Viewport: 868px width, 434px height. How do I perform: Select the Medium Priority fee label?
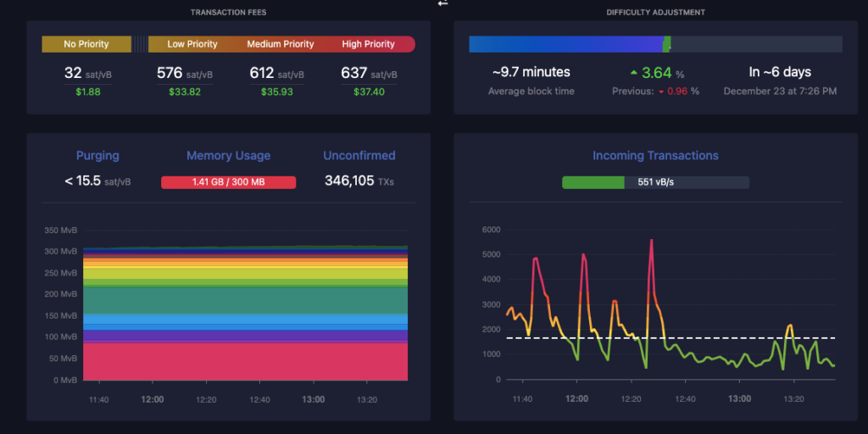[280, 44]
